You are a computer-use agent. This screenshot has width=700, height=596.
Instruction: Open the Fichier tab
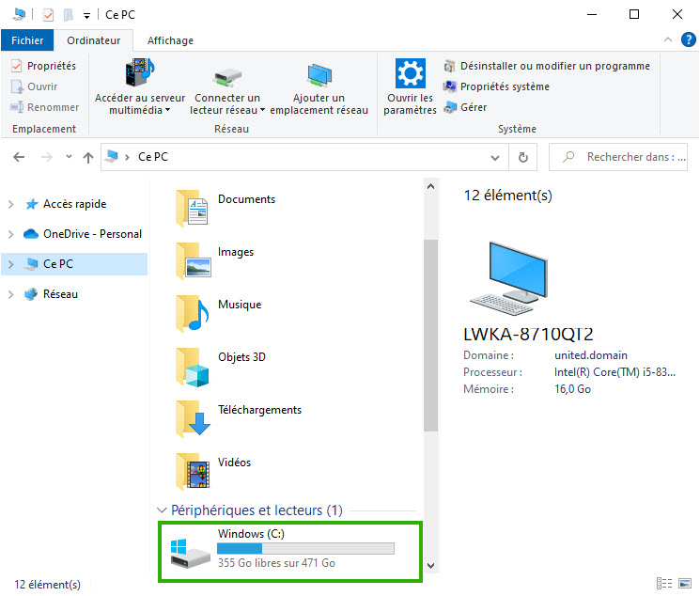27,40
